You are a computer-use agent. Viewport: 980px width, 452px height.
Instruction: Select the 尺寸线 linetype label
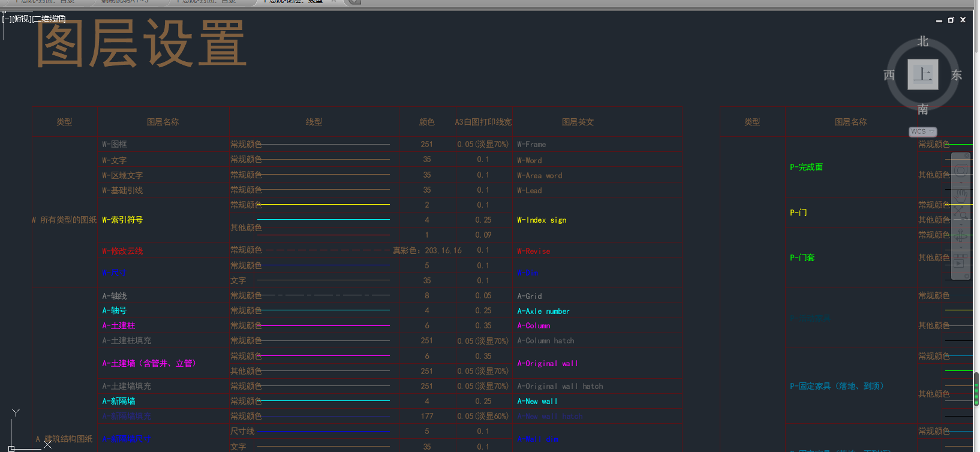point(242,431)
